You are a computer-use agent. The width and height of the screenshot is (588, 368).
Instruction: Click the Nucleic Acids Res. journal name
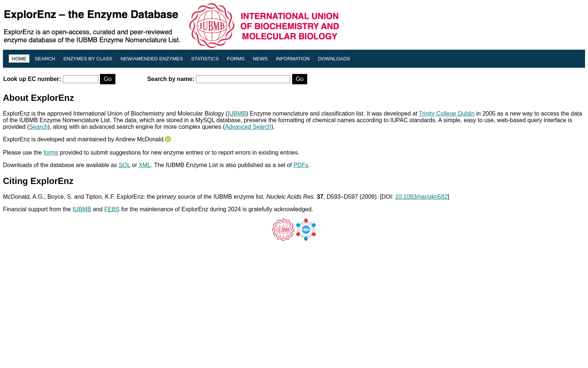(291, 197)
